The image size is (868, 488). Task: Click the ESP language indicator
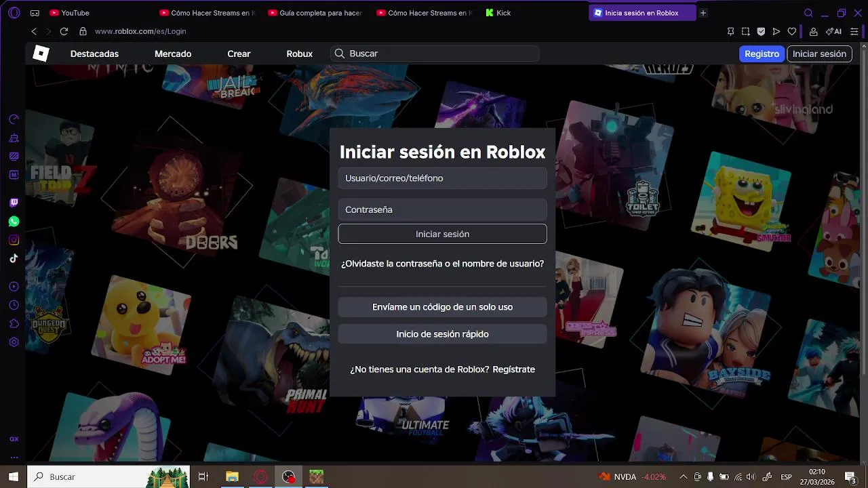tap(787, 476)
